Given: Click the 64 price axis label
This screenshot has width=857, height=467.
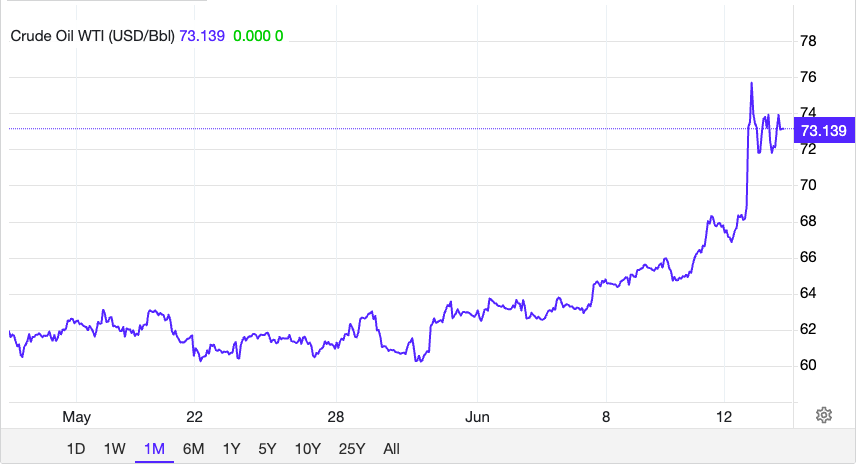Looking at the screenshot, I should 808,294.
